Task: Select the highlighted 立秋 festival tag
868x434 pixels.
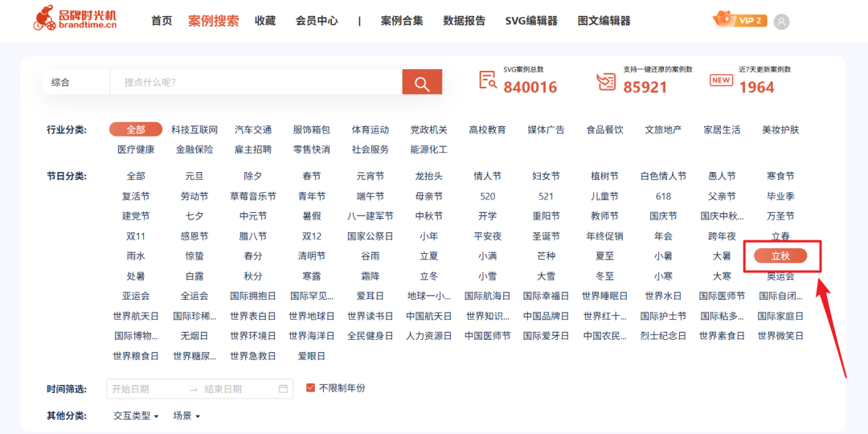Action: [x=780, y=256]
